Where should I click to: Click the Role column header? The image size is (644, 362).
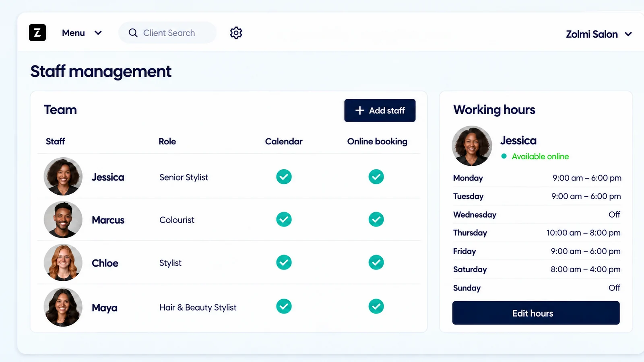[167, 141]
